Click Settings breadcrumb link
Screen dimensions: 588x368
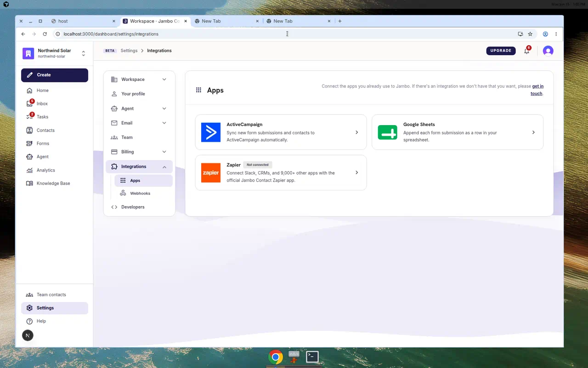(129, 51)
